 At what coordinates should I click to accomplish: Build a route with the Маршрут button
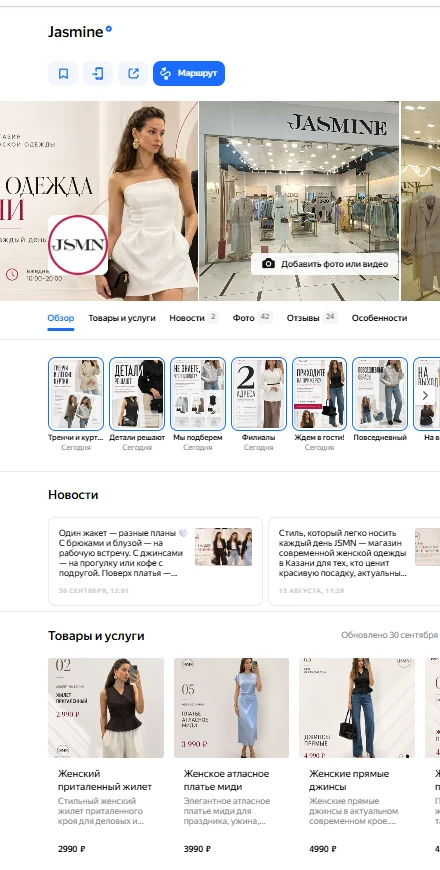[x=189, y=73]
